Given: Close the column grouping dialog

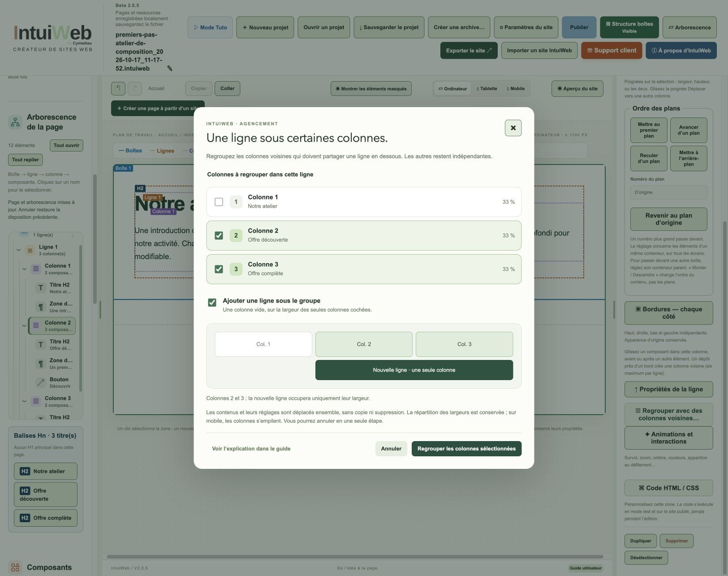Looking at the screenshot, I should [x=513, y=128].
